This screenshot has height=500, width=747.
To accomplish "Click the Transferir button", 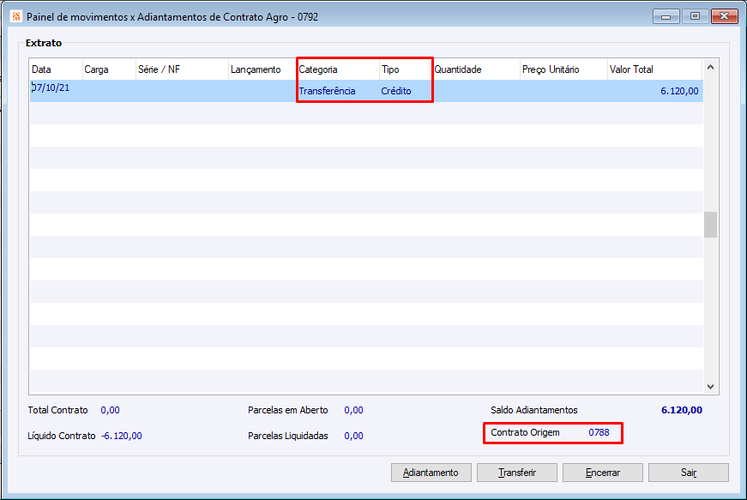I will [517, 472].
